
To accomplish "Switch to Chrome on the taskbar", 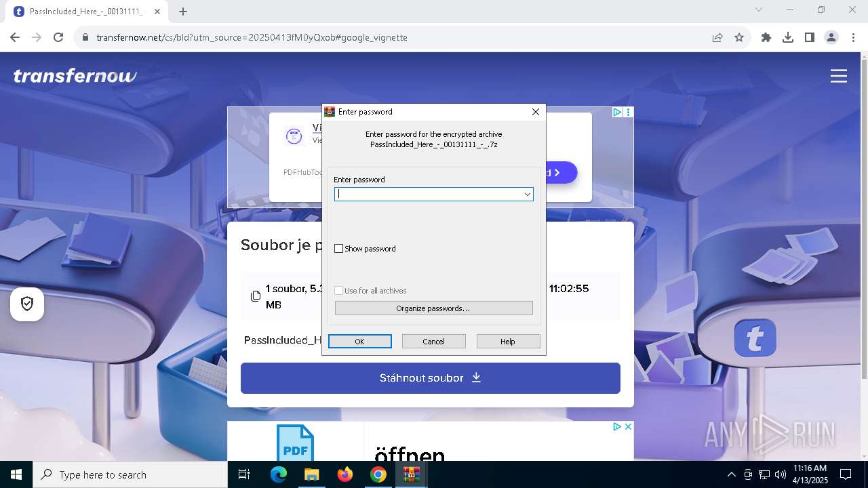I will point(378,474).
